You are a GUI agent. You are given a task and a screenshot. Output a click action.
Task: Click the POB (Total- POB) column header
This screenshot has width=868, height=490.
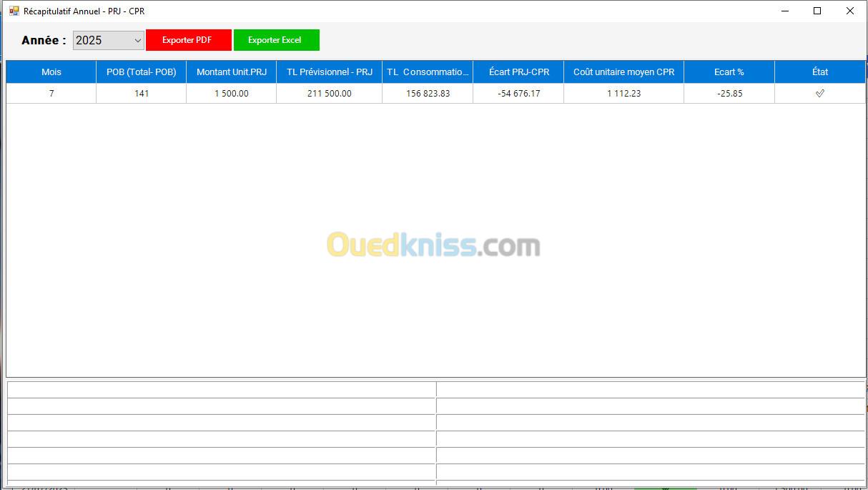pos(141,72)
